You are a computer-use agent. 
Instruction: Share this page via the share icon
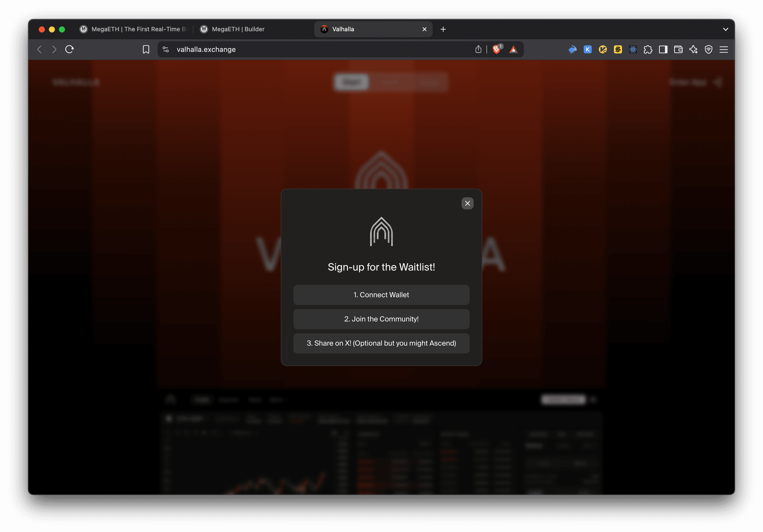478,50
